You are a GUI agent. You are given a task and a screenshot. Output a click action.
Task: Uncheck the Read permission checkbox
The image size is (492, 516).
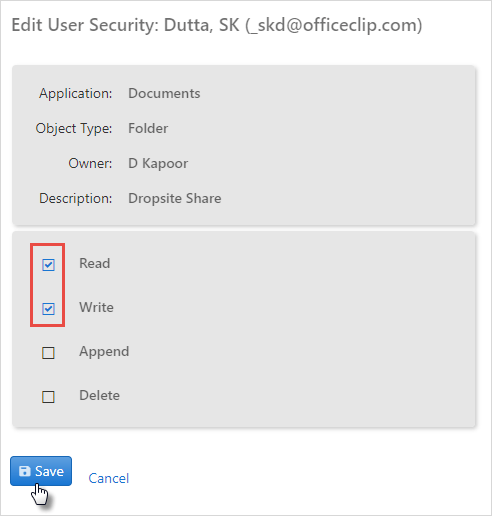(48, 265)
